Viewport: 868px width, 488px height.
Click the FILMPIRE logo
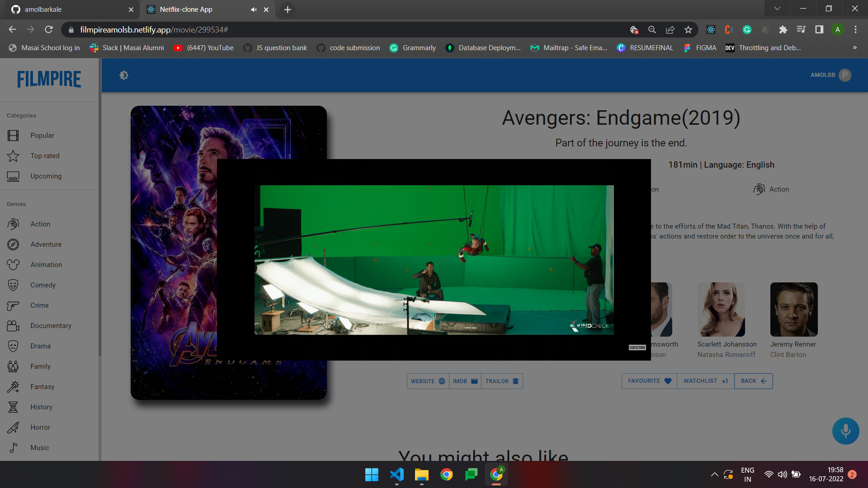click(49, 79)
